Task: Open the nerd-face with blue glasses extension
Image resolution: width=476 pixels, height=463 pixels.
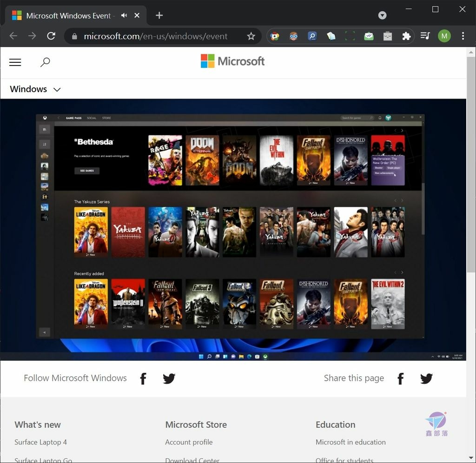Action: tap(294, 36)
